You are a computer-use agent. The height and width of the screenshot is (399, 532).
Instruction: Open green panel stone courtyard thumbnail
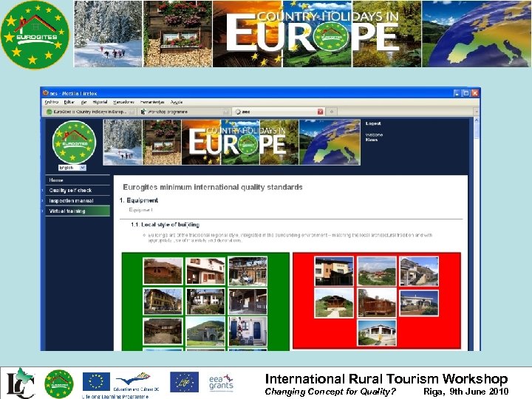(163, 331)
